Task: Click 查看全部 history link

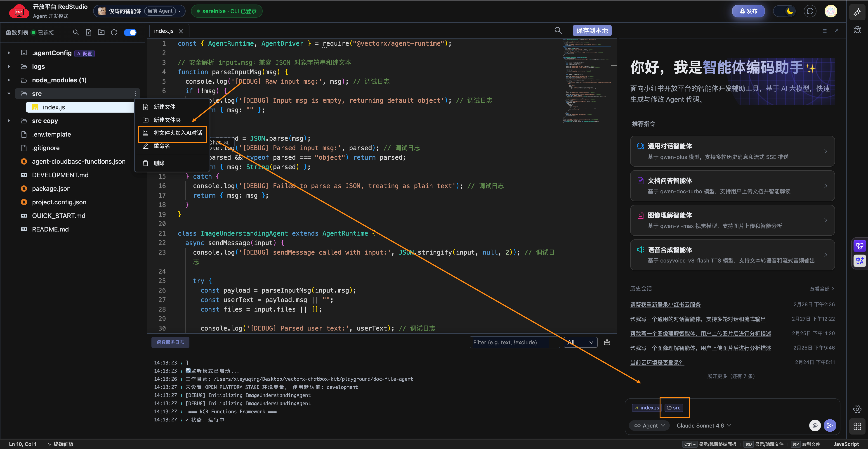Action: pyautogui.click(x=822, y=288)
